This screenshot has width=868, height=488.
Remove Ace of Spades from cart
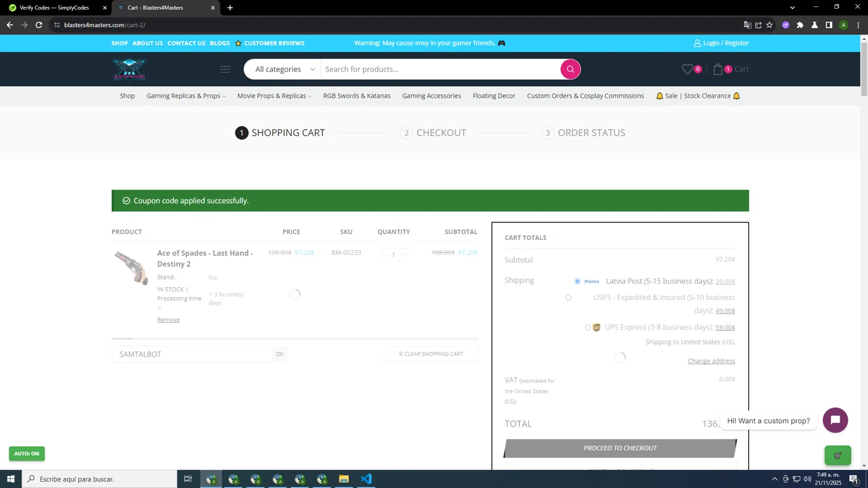(168, 320)
